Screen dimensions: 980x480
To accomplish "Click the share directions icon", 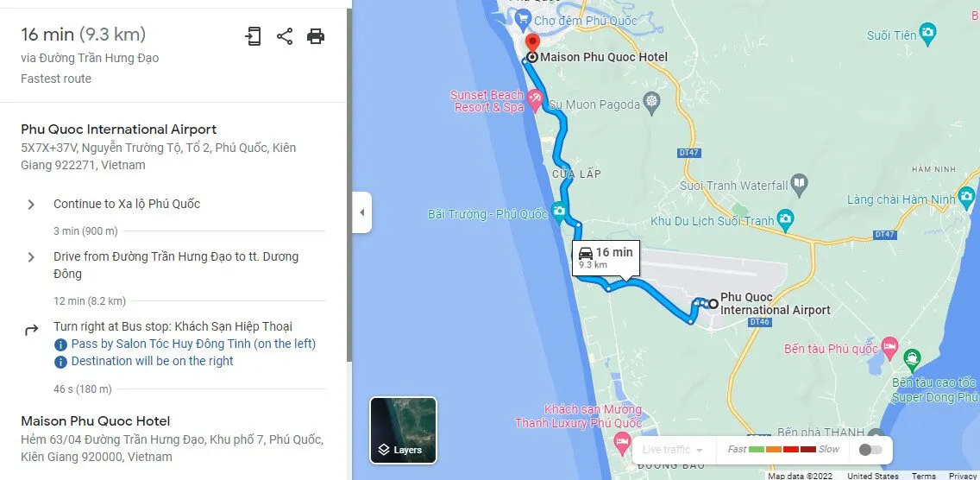I will [285, 36].
